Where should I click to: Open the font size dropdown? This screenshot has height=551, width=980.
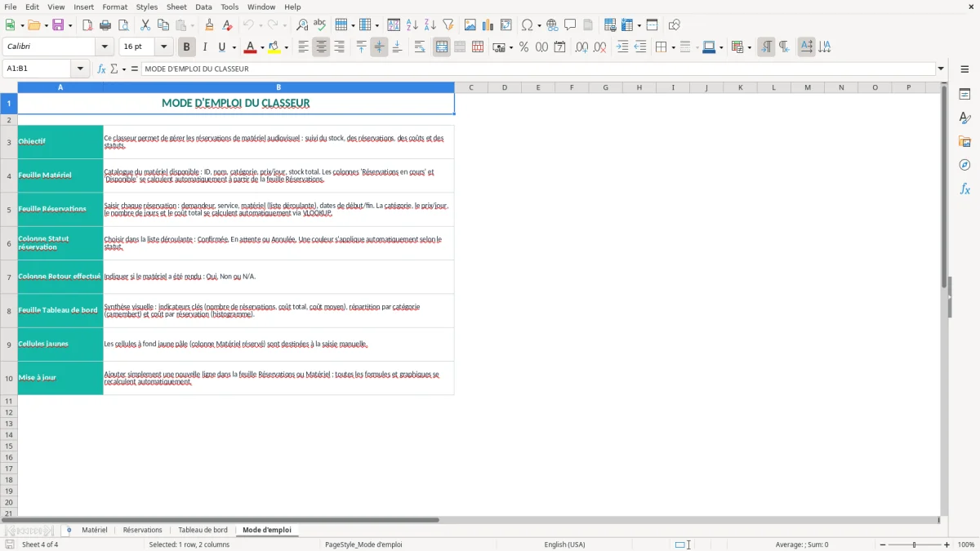pyautogui.click(x=164, y=47)
